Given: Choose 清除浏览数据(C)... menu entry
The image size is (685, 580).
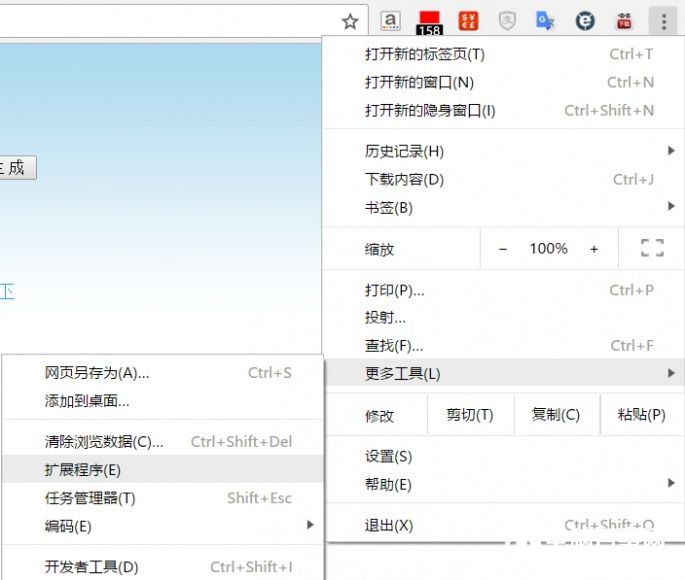Looking at the screenshot, I should (x=104, y=442).
